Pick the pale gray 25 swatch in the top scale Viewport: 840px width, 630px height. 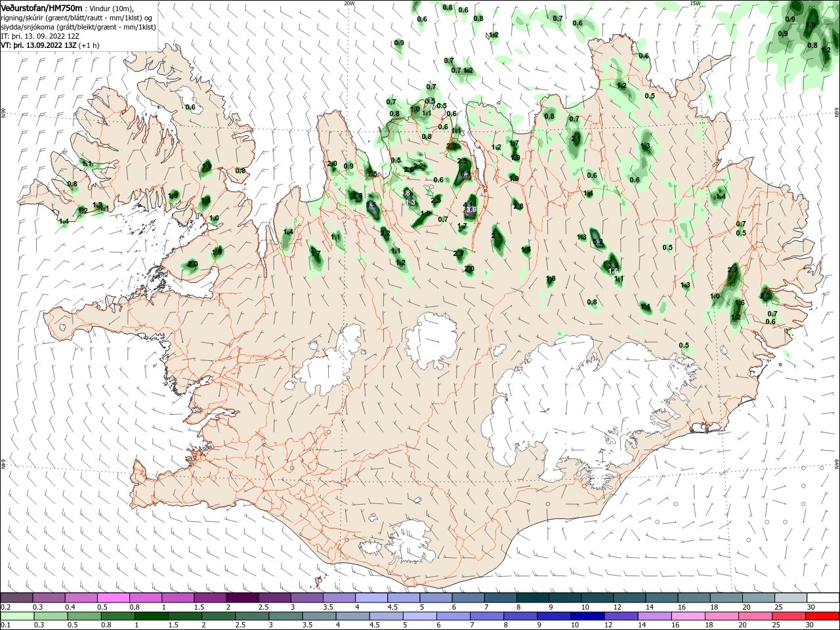[791, 597]
